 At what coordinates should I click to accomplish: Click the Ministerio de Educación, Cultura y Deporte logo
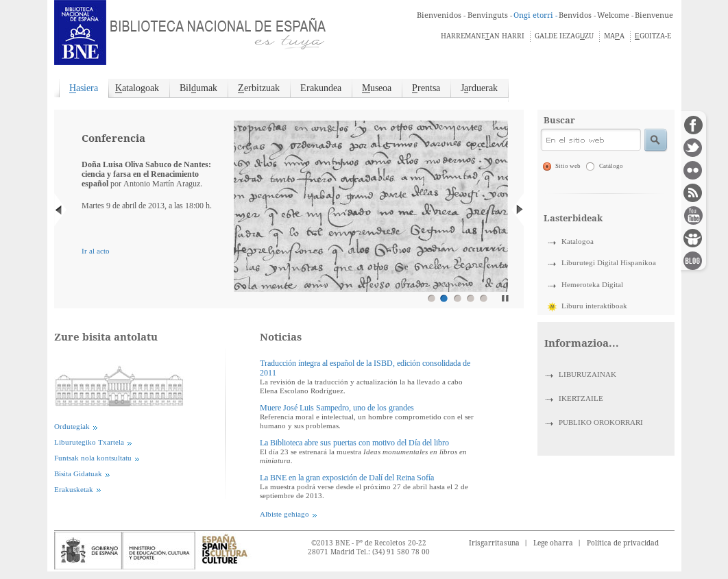159,551
